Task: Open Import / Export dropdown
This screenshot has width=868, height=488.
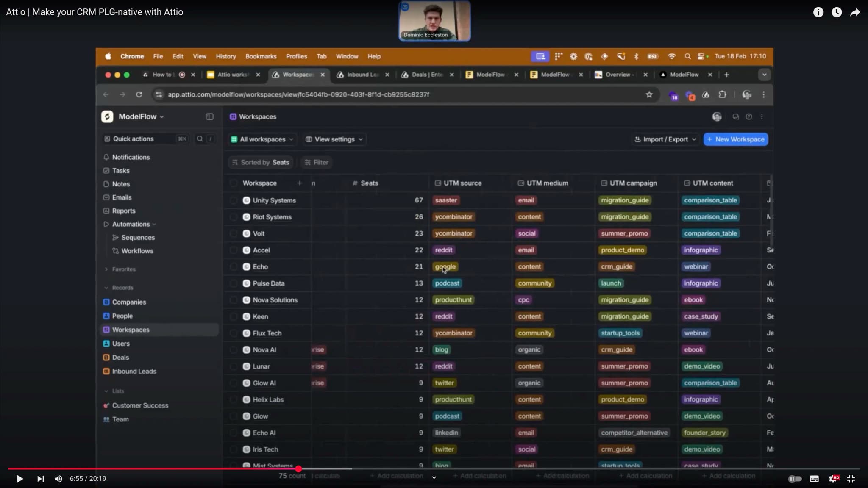Action: (x=665, y=139)
